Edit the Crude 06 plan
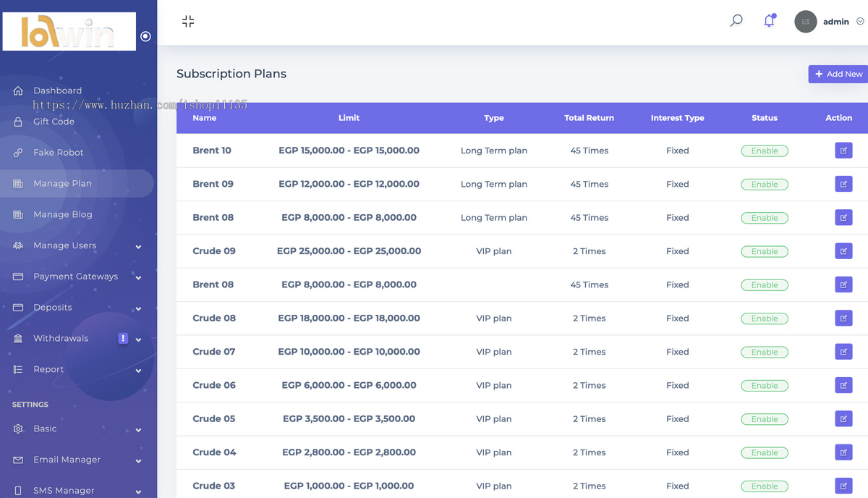The image size is (868, 498). point(843,385)
